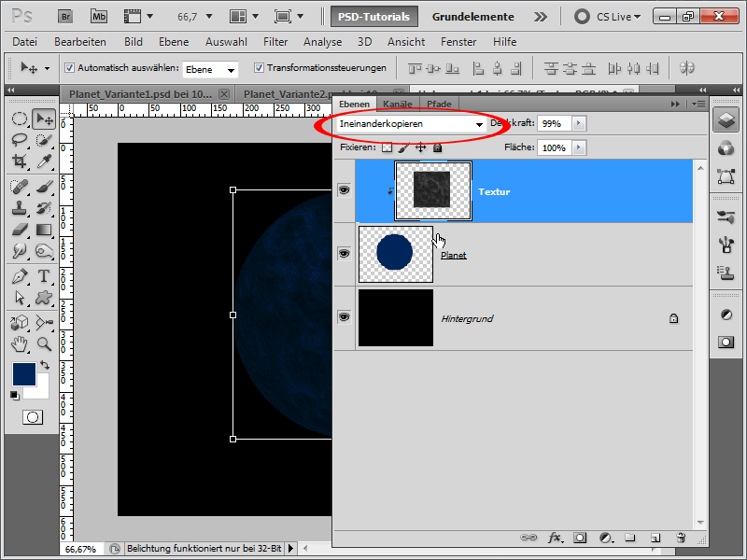Select the Eraser tool
The image size is (747, 560).
click(x=19, y=230)
